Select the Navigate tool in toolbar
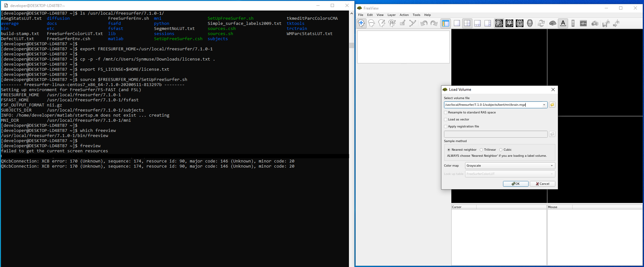The image size is (644, 267). (361, 23)
